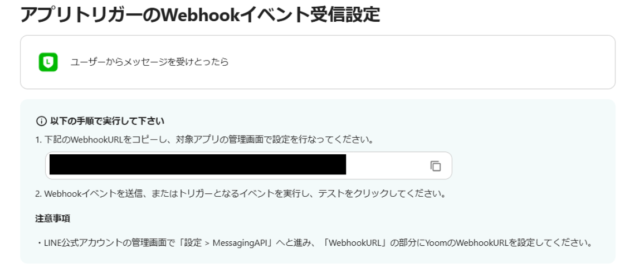
Task: Click the green LINE app icon
Action: click(48, 62)
